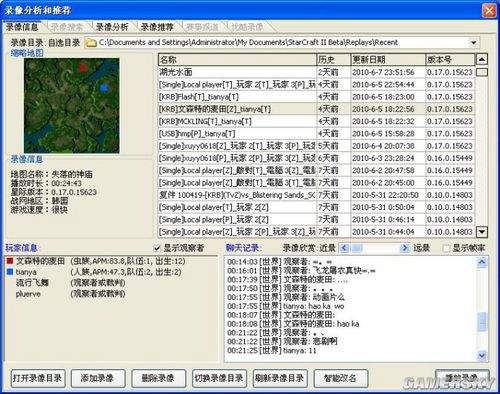500x394 pixels.
Task: Click the blue player marker on the minimap
Action: pos(104,88)
